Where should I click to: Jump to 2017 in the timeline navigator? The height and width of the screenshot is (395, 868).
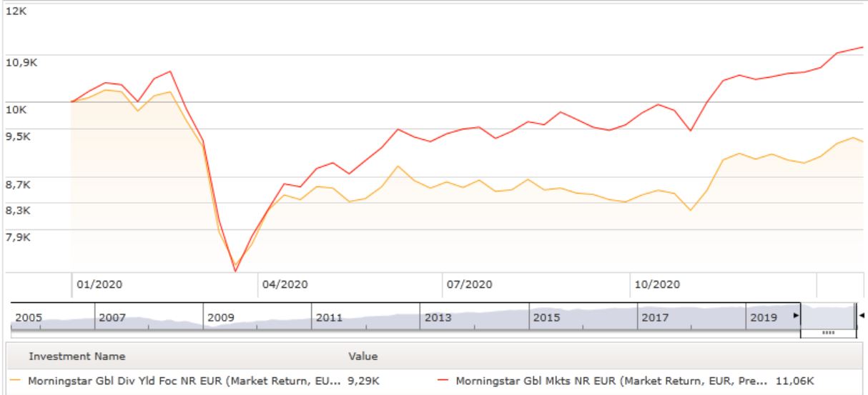[655, 318]
